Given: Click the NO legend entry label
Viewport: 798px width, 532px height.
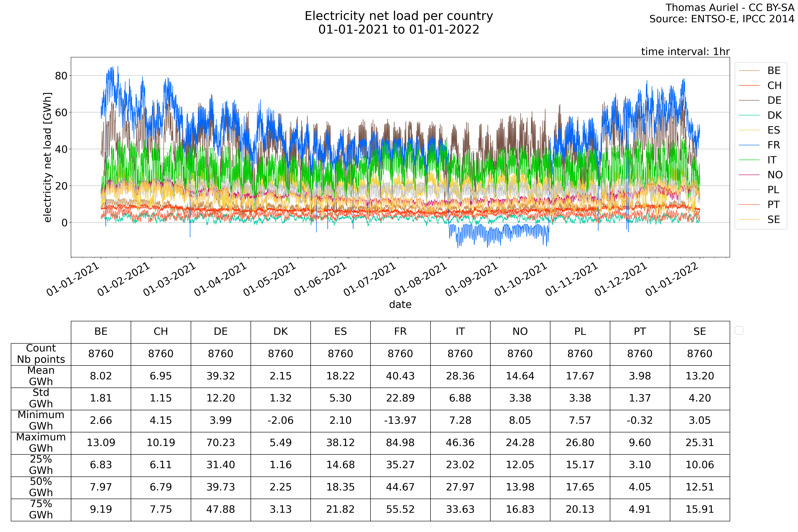Looking at the screenshot, I should click(x=775, y=175).
